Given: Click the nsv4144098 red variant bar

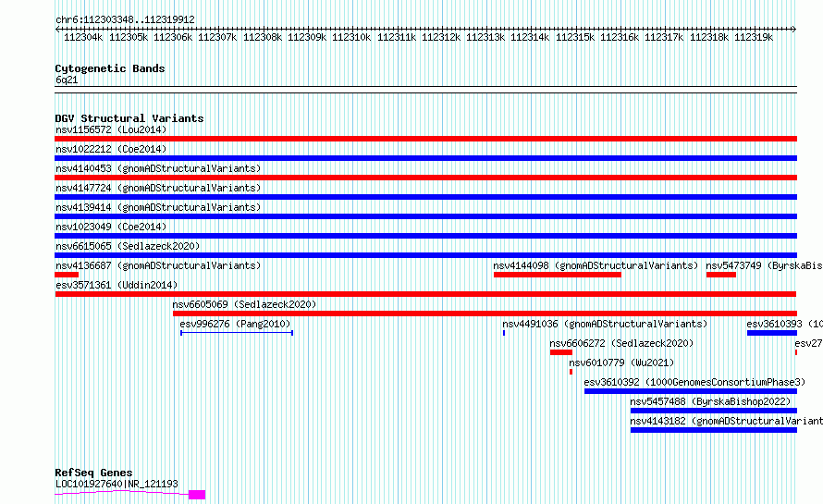Looking at the screenshot, I should click(558, 275).
